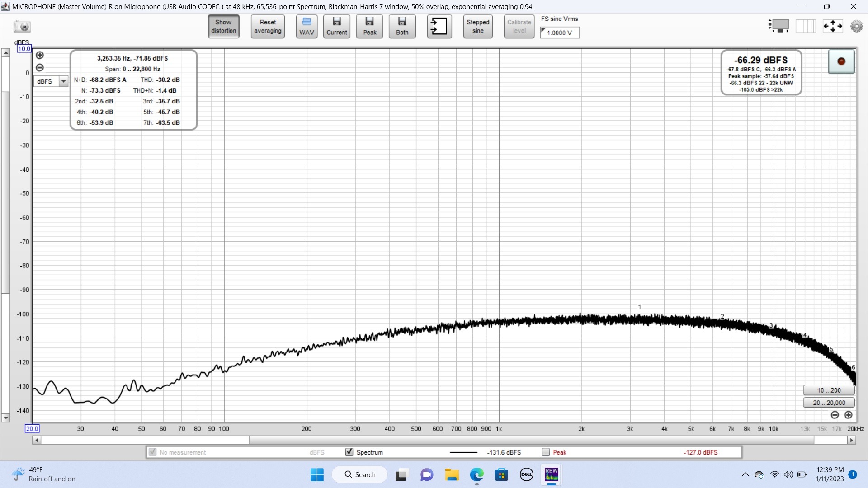Zoom out vertical axis minus icon

40,68
